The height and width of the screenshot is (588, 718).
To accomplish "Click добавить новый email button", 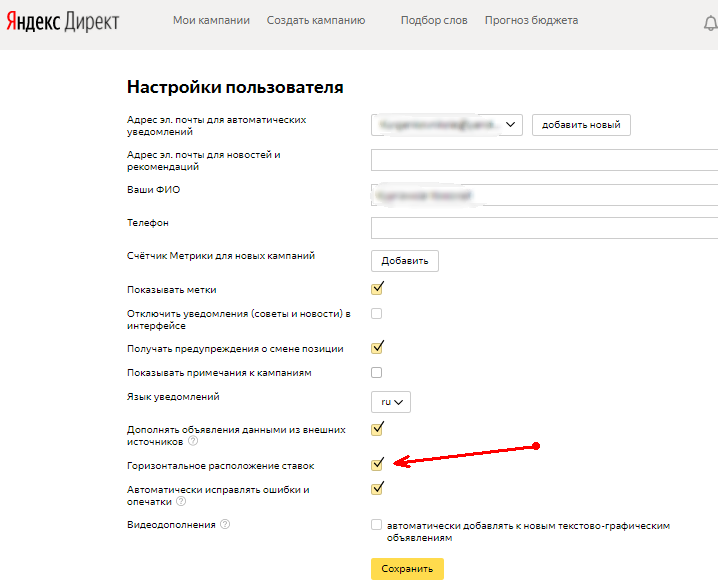I will [x=581, y=125].
